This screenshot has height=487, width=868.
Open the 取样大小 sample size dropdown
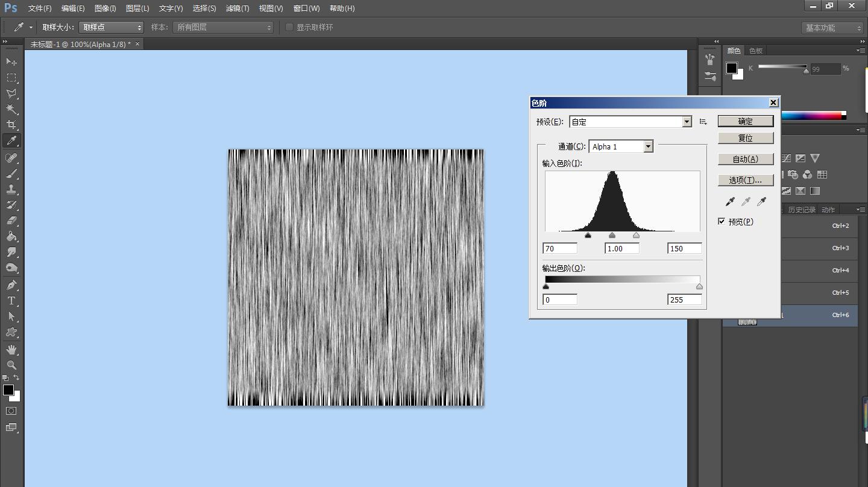(x=112, y=27)
